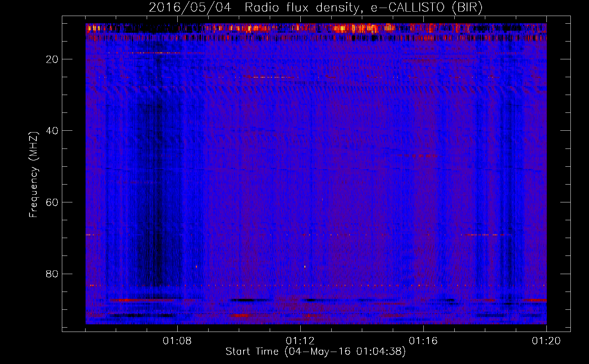
Task: Click the 20 MHz frequency tick label
Action: tap(52, 59)
